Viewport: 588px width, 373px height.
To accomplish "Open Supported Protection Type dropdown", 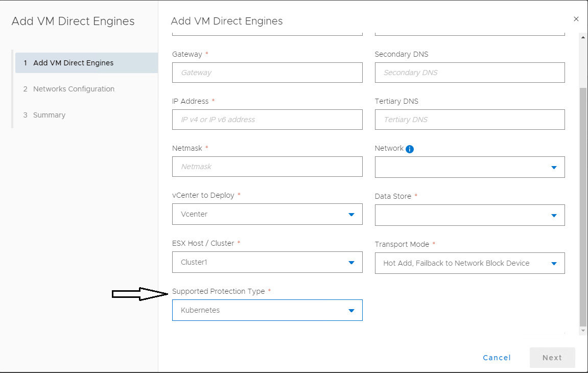I will [x=267, y=310].
